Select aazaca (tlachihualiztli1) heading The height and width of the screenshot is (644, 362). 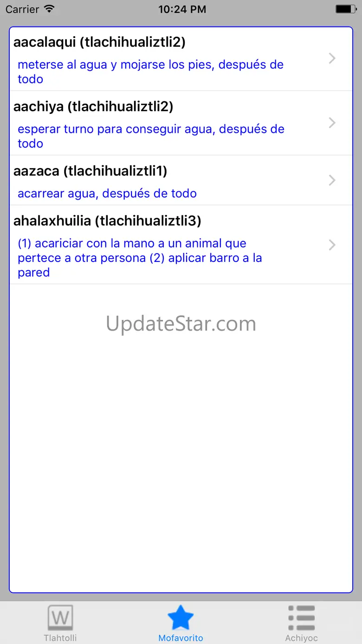(x=90, y=171)
